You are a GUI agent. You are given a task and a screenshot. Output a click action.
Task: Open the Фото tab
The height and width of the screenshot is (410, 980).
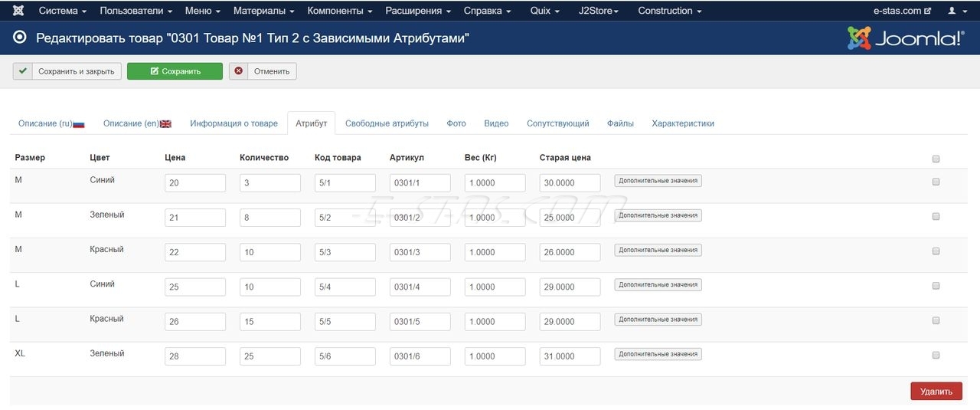pyautogui.click(x=456, y=123)
